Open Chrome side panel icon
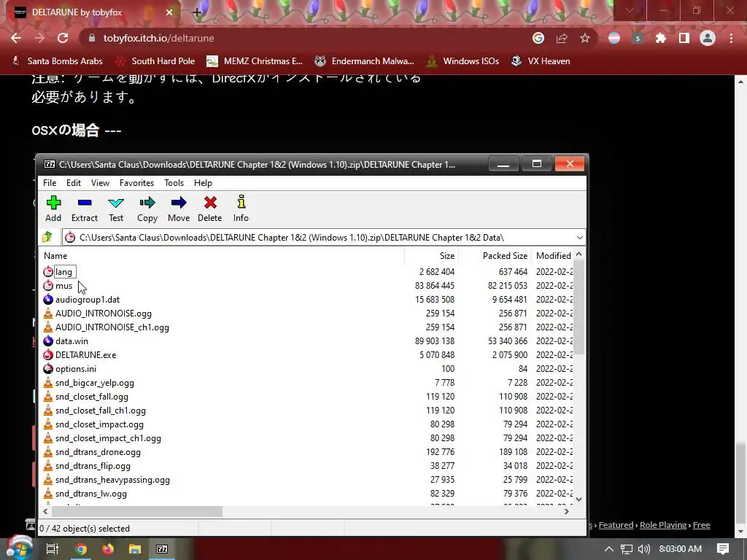Screen dimensions: 747x560 coord(684,38)
